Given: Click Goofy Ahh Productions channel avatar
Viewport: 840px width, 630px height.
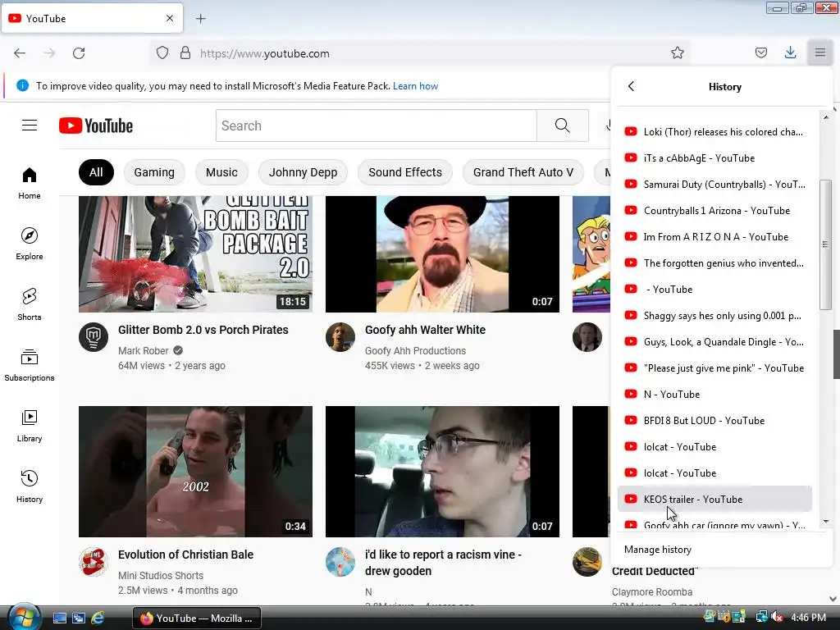Looking at the screenshot, I should 340,337.
